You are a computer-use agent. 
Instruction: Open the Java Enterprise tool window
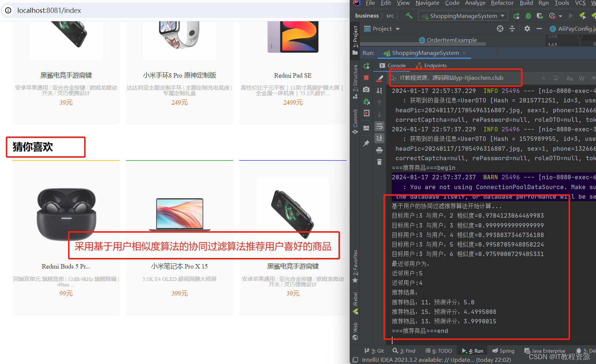(x=545, y=351)
